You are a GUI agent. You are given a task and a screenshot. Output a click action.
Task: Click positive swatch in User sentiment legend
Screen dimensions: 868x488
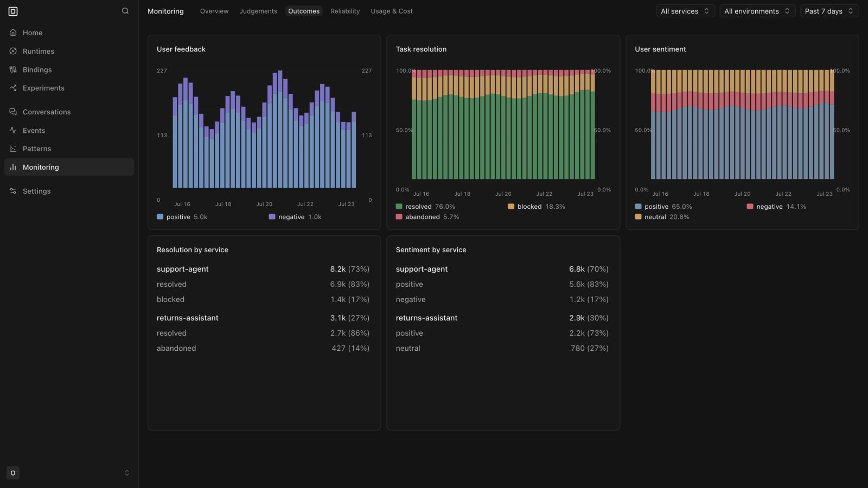pyautogui.click(x=639, y=207)
